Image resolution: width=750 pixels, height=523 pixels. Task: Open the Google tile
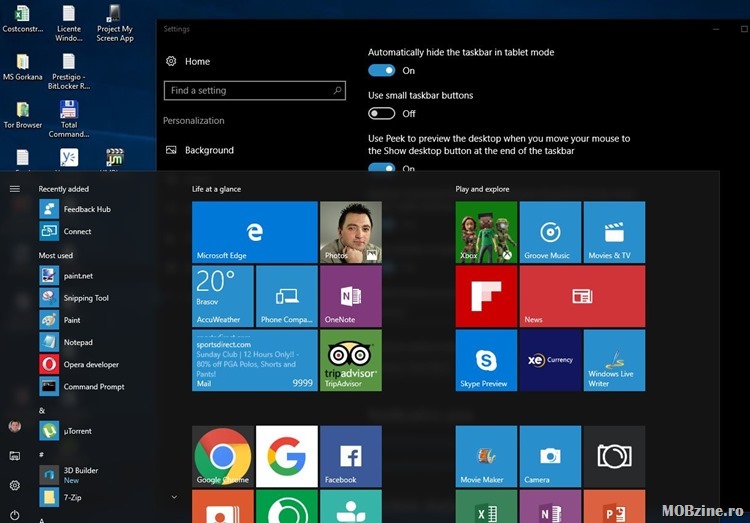pos(287,456)
